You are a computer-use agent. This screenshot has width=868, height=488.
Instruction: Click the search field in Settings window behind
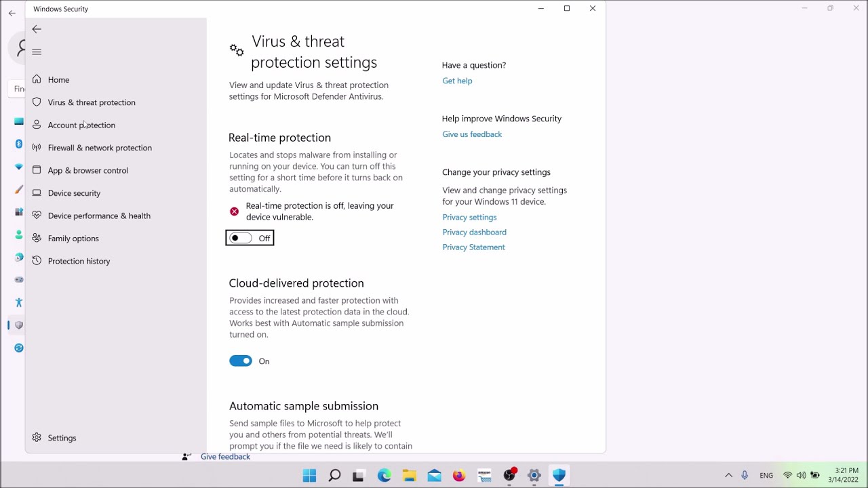point(18,89)
